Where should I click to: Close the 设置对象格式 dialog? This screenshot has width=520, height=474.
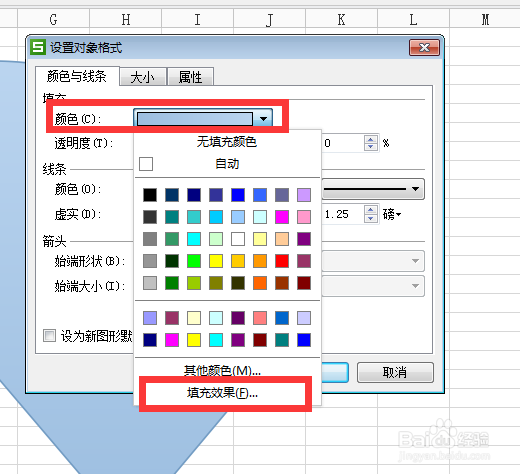[x=424, y=47]
